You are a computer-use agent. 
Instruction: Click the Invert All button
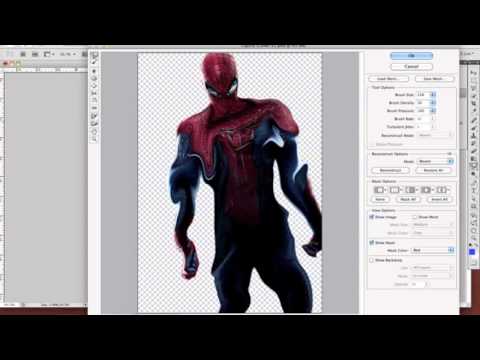[439, 199]
